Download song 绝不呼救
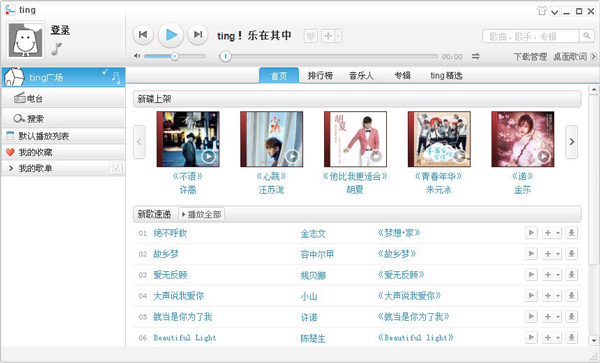 (x=572, y=233)
